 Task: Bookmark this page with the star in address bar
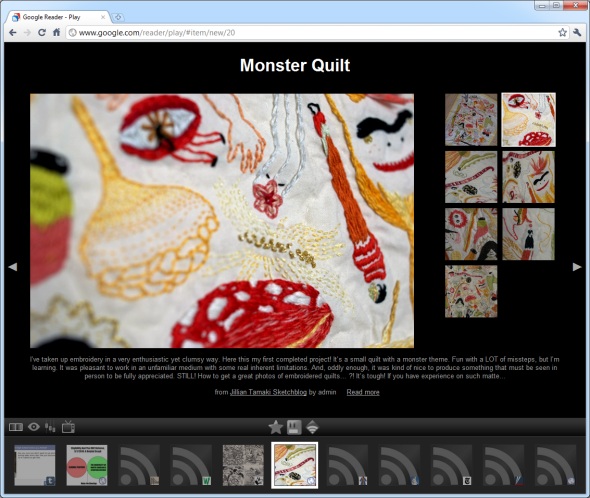coord(562,33)
